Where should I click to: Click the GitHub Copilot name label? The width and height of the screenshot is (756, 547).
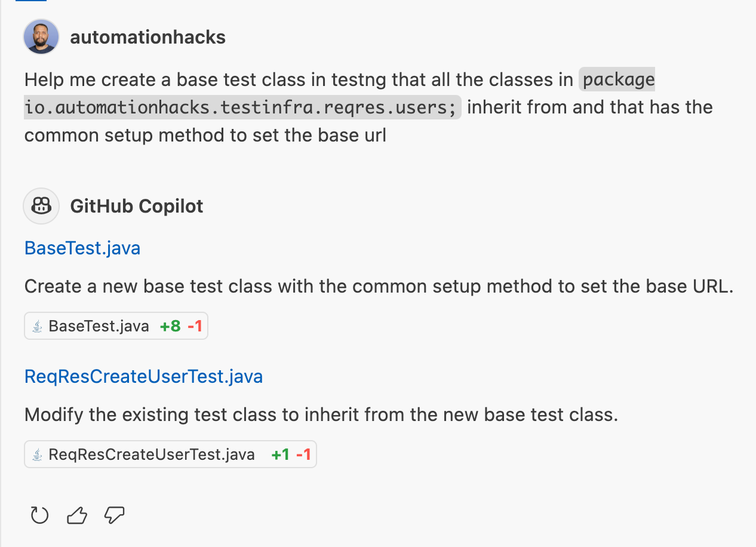pyautogui.click(x=137, y=206)
